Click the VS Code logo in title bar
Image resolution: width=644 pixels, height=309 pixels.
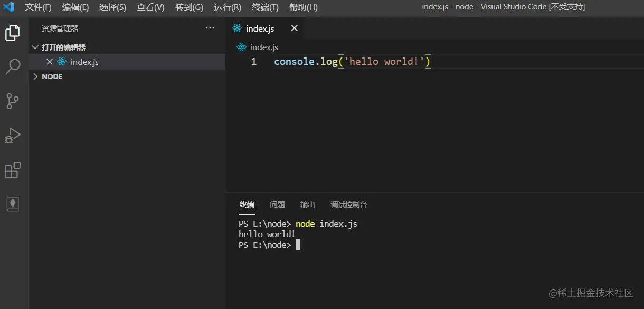(8, 7)
